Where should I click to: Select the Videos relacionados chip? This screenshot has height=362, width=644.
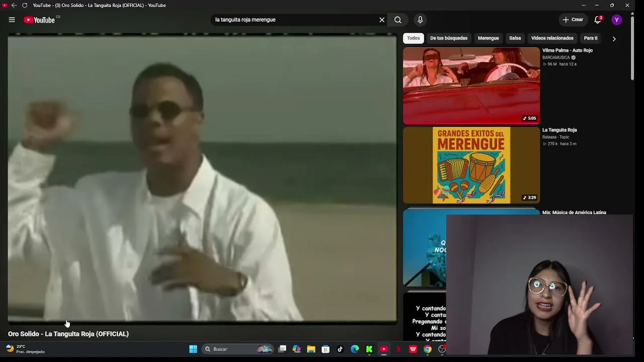coord(552,38)
